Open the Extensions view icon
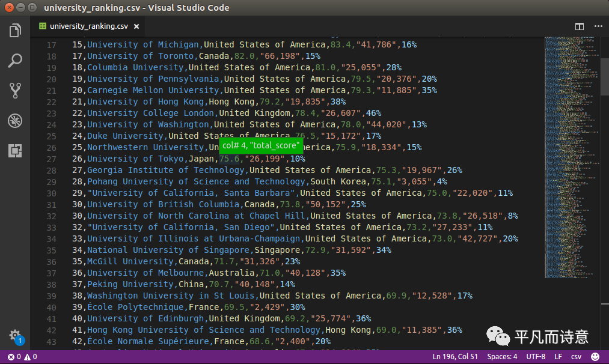609x364 pixels. coord(15,151)
